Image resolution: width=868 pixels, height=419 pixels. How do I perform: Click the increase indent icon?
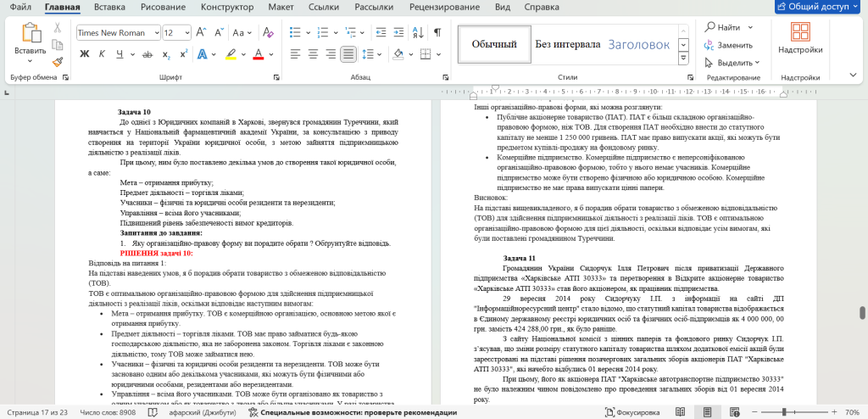click(397, 33)
